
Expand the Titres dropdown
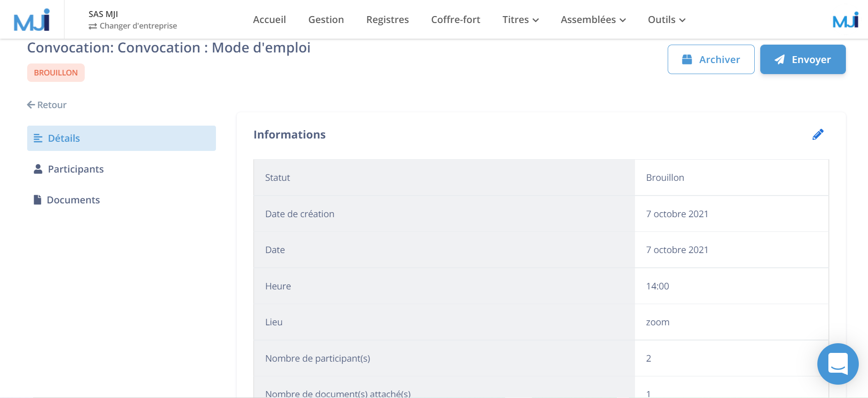520,20
